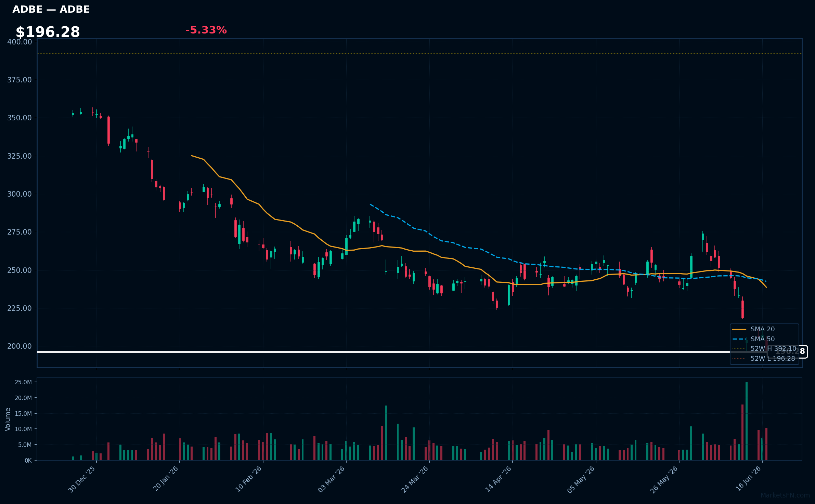Click the 20 Jan '26 date label

165,479
